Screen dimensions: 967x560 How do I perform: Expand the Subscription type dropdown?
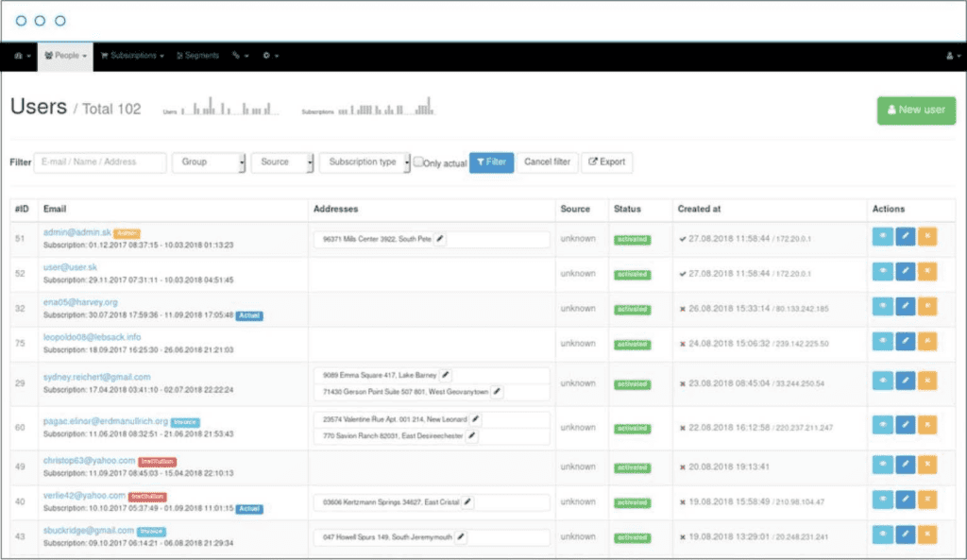tap(365, 162)
